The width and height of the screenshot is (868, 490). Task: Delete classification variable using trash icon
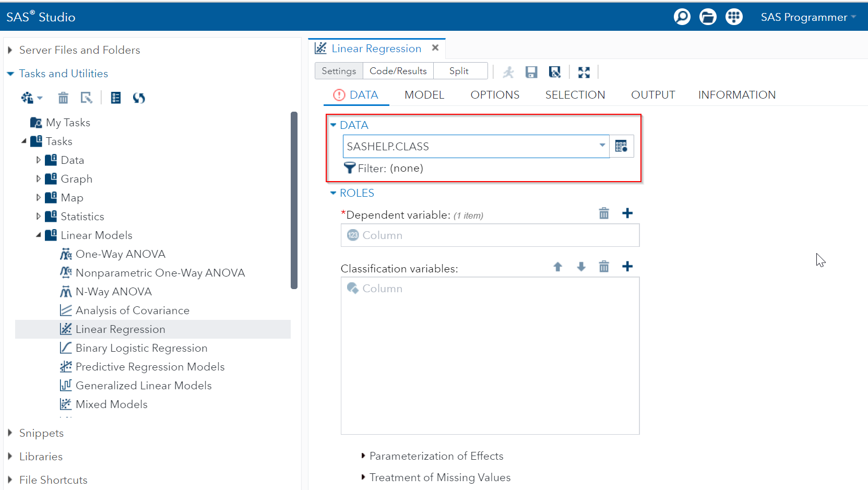[x=604, y=267]
